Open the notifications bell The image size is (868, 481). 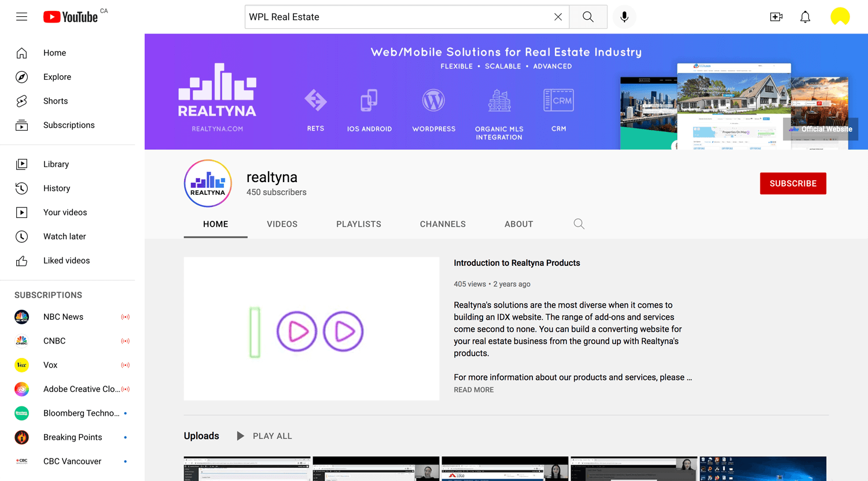point(805,17)
